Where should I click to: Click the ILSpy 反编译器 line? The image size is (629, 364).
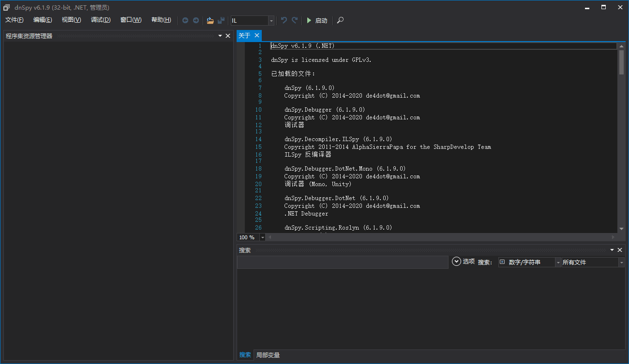pyautogui.click(x=308, y=155)
